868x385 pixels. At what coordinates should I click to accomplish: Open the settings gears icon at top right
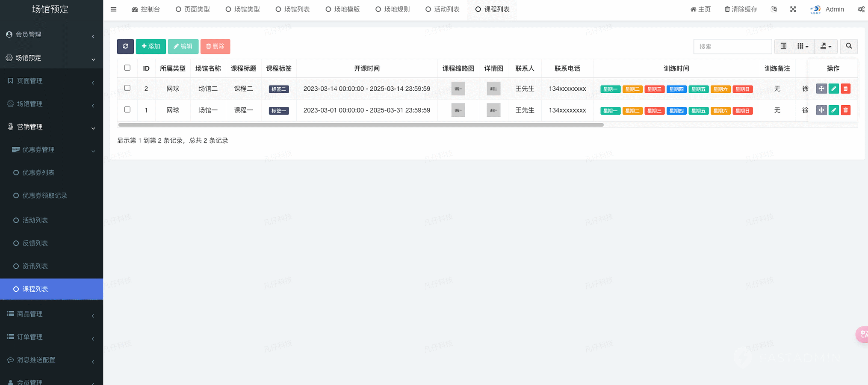(861, 9)
